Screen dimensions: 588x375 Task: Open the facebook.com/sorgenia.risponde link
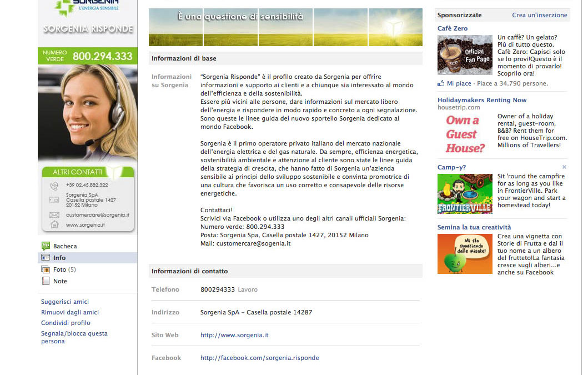click(x=259, y=358)
